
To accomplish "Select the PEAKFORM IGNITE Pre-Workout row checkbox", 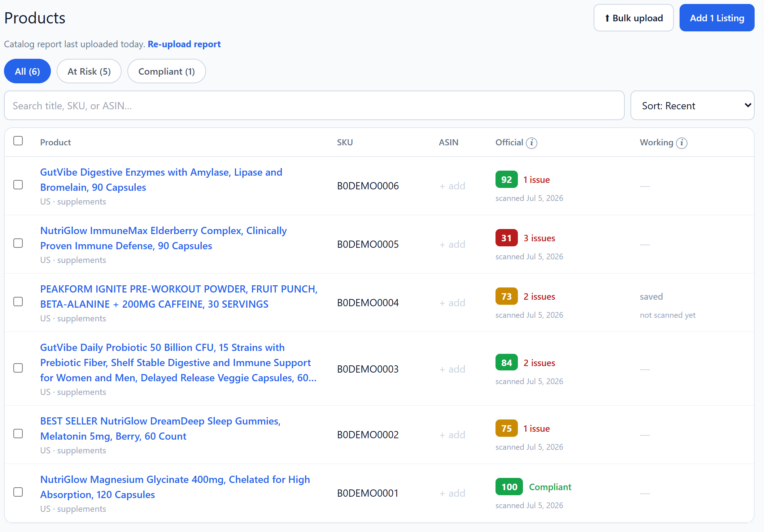I will (18, 302).
